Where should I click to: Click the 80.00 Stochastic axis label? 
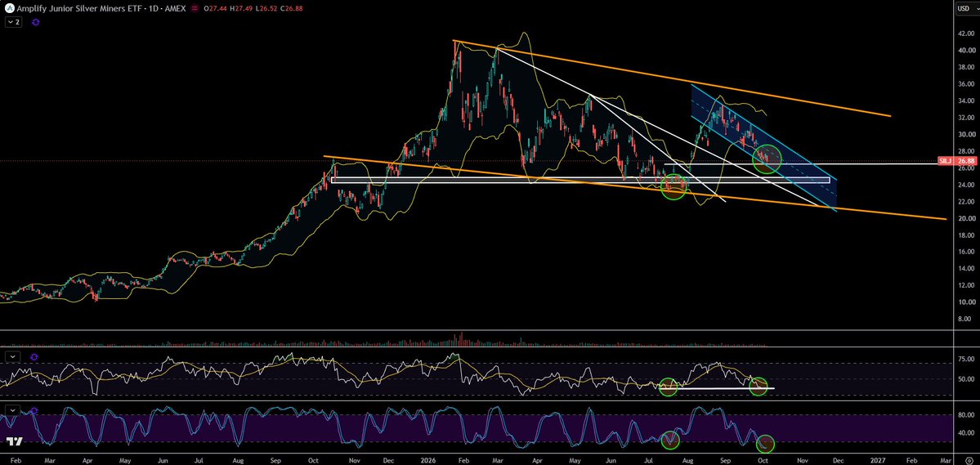pyautogui.click(x=965, y=414)
